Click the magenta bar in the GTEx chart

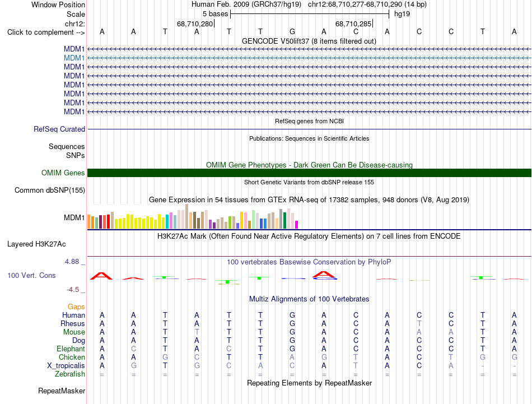(296, 225)
